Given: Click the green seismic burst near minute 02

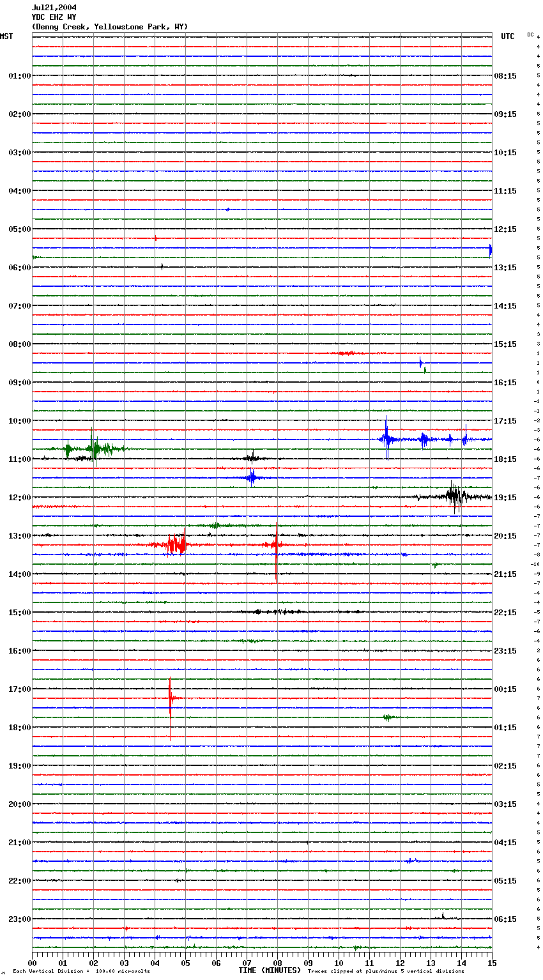Looking at the screenshot, I should (93, 448).
